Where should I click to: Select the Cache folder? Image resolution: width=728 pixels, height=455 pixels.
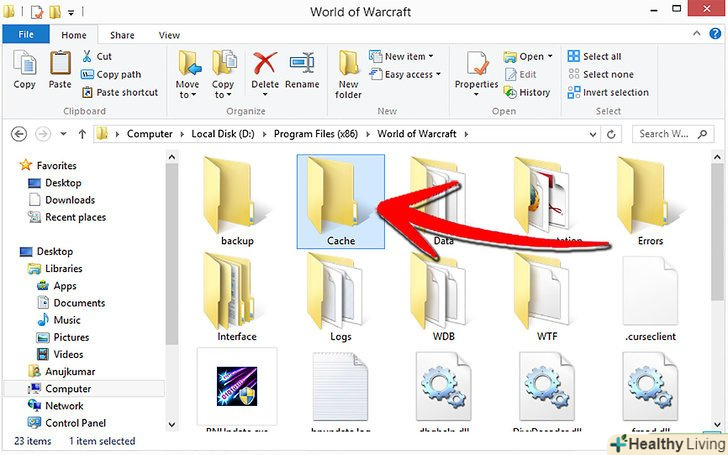click(x=341, y=202)
